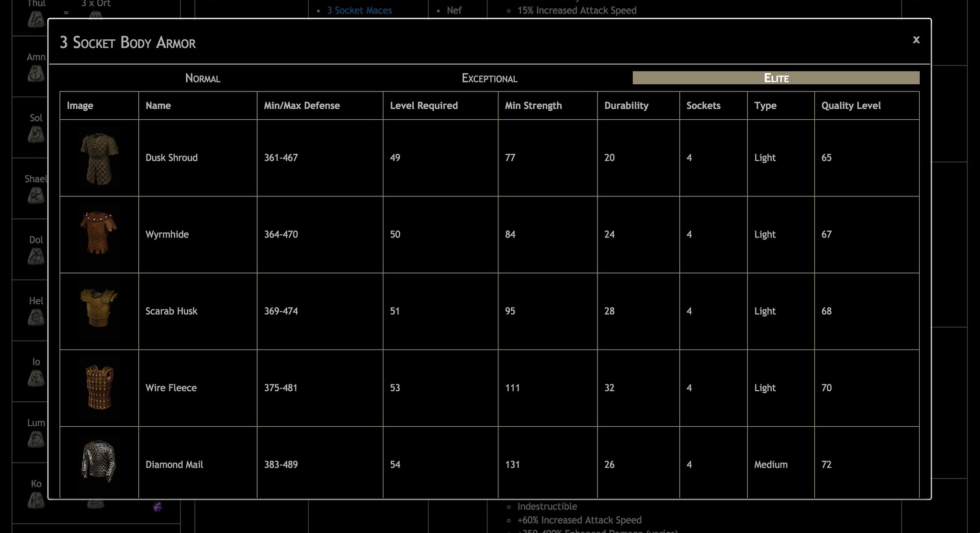Click the Wyrmhide armor image
980x533 pixels.
[x=99, y=234]
